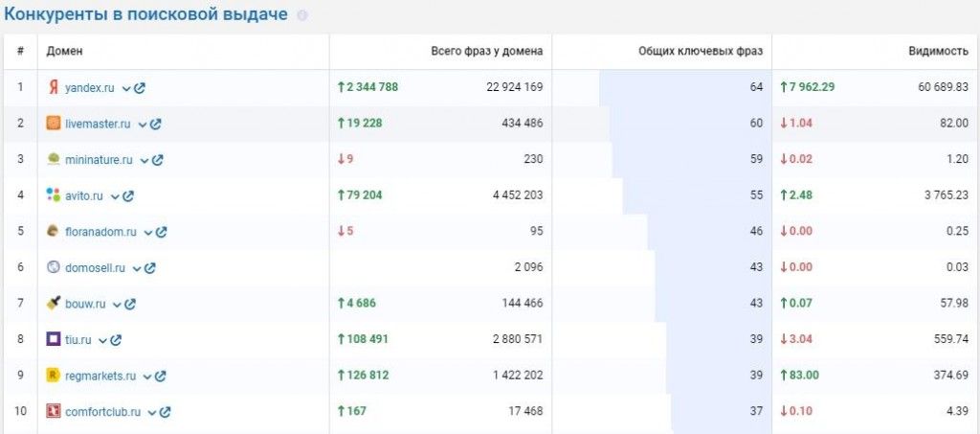Open external link icon beside tiu.ru
The width and height of the screenshot is (980, 434).
click(116, 339)
